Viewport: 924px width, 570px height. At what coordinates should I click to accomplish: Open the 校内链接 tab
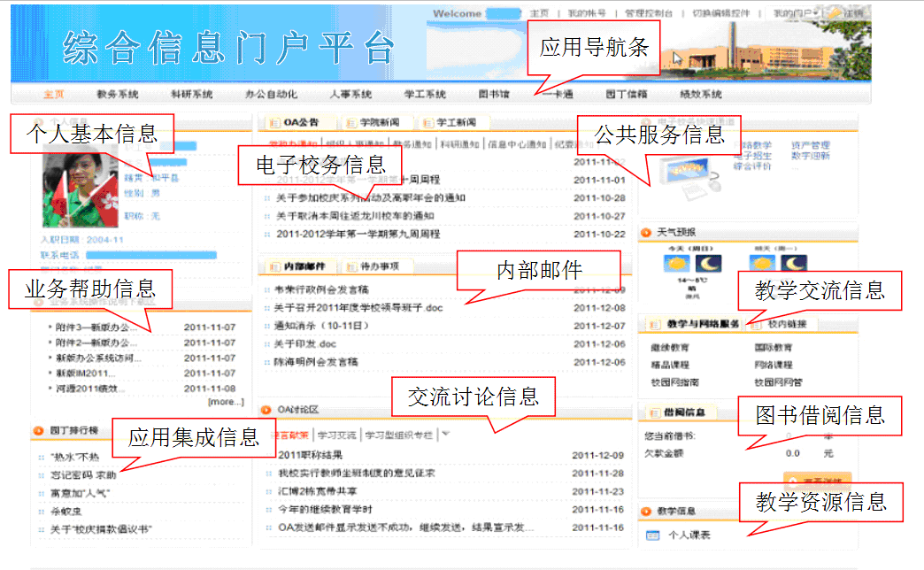click(787, 325)
